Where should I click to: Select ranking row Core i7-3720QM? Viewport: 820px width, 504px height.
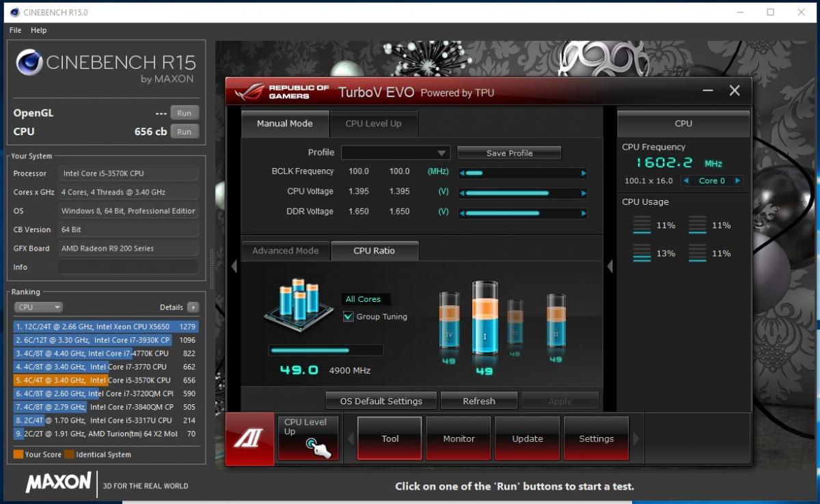pyautogui.click(x=106, y=393)
